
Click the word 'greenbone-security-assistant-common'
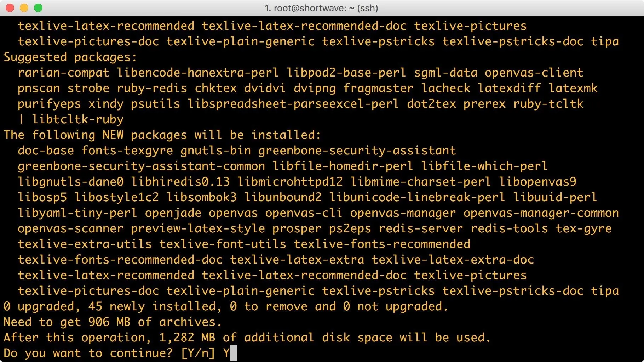coord(141,166)
